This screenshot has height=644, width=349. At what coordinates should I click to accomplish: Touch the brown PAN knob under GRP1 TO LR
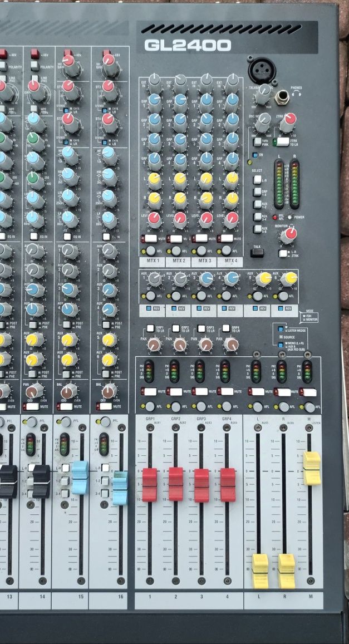click(x=154, y=344)
